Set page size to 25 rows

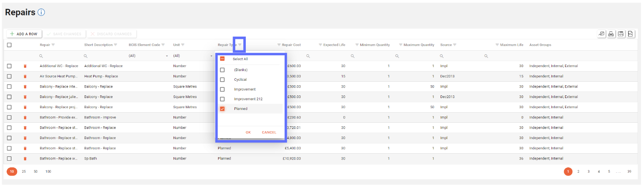(23, 171)
